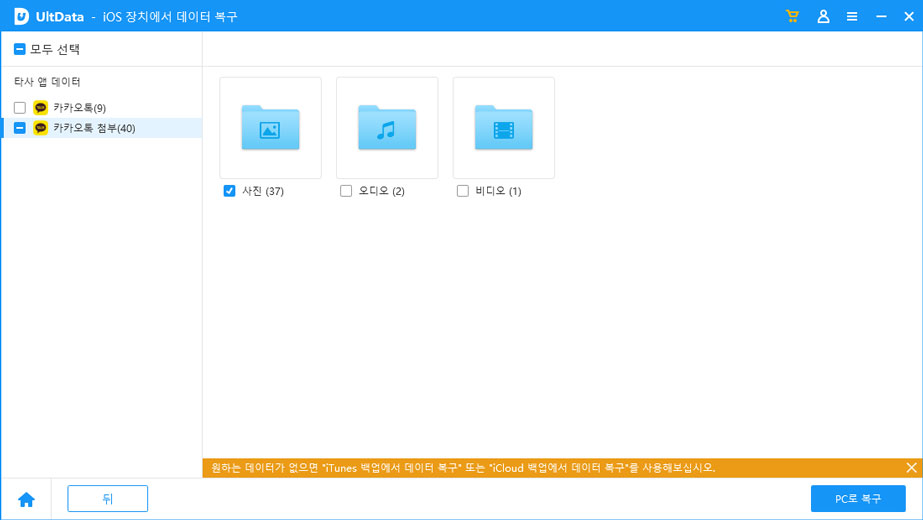This screenshot has width=923, height=520.
Task: Click the KakaoTalk(9) app icon
Action: point(41,107)
